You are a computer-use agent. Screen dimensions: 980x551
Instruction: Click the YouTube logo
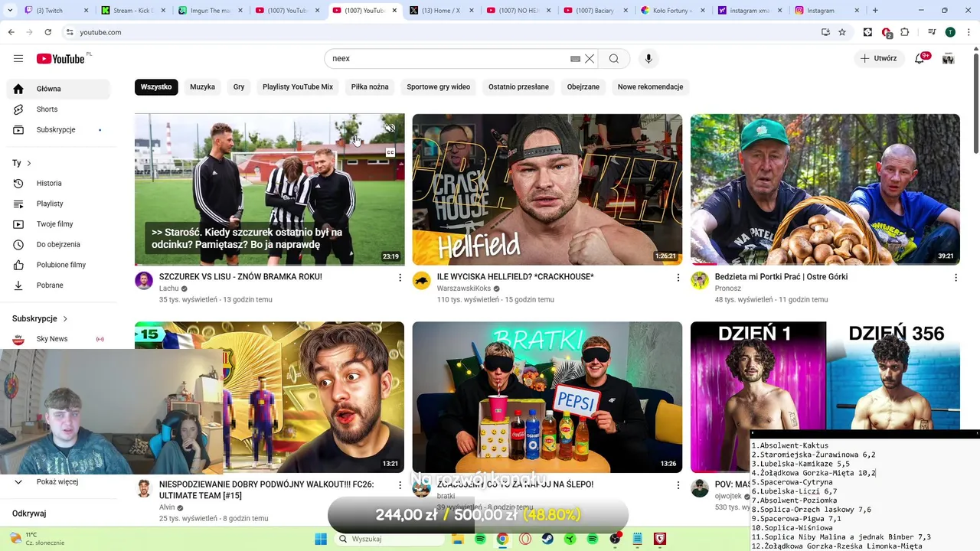tap(60, 59)
